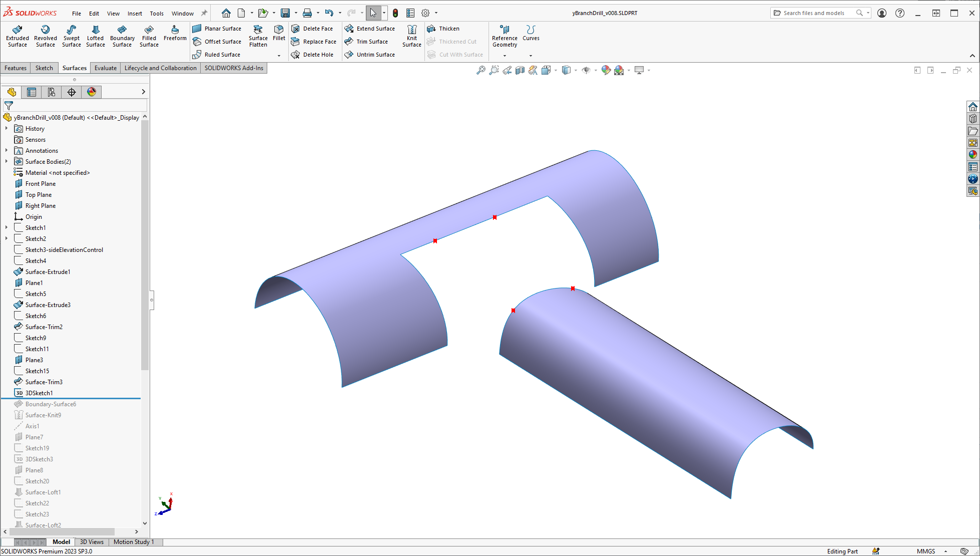Choose the Knit Surface tool
The image size is (980, 556).
[x=411, y=36]
